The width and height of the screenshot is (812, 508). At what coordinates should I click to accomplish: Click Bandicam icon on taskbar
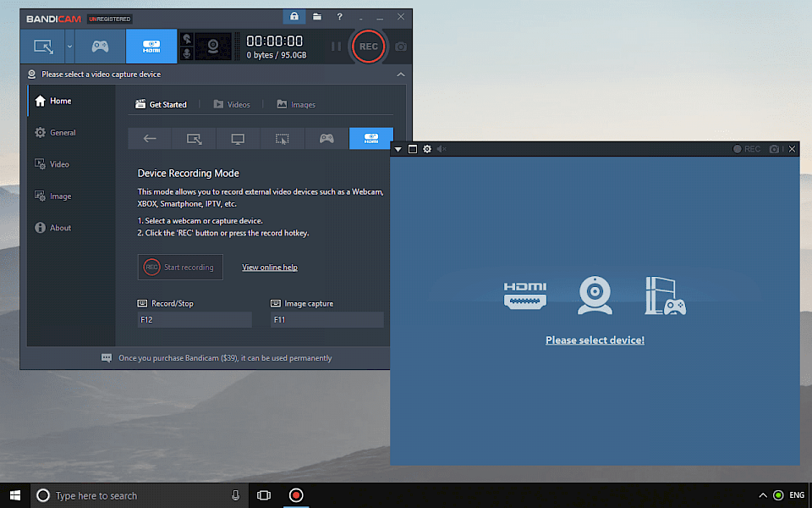[296, 495]
